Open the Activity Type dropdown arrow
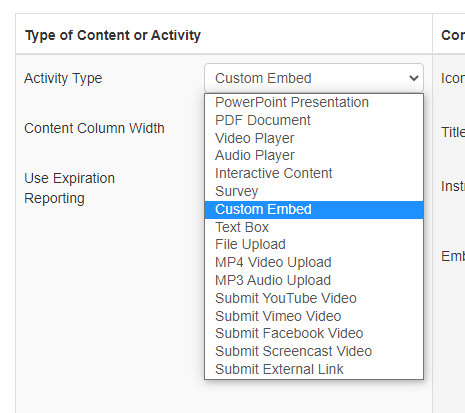The image size is (465, 413). coord(414,78)
